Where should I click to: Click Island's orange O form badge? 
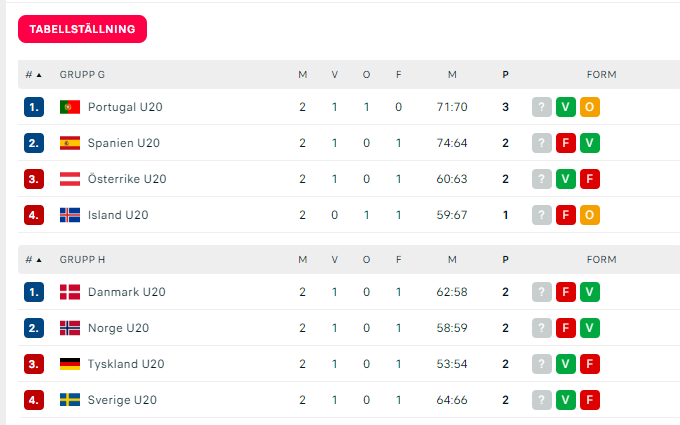click(x=590, y=215)
